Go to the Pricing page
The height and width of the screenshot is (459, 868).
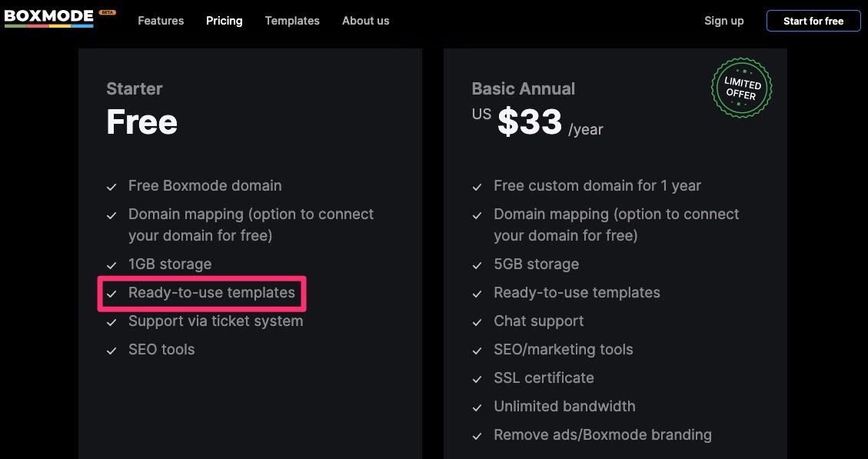(x=224, y=21)
